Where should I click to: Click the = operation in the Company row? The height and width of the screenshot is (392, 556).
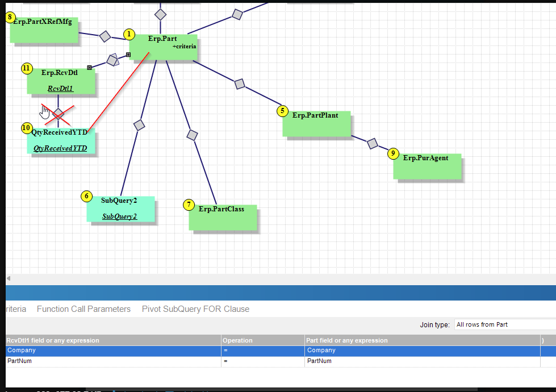[263, 351]
